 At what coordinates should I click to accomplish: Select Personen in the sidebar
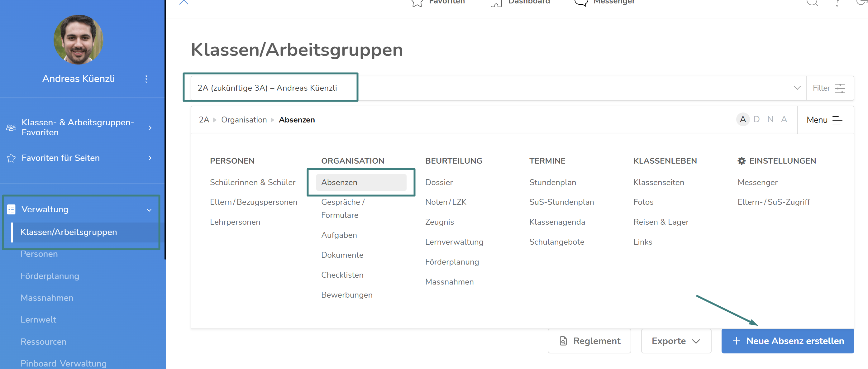pyautogui.click(x=39, y=254)
